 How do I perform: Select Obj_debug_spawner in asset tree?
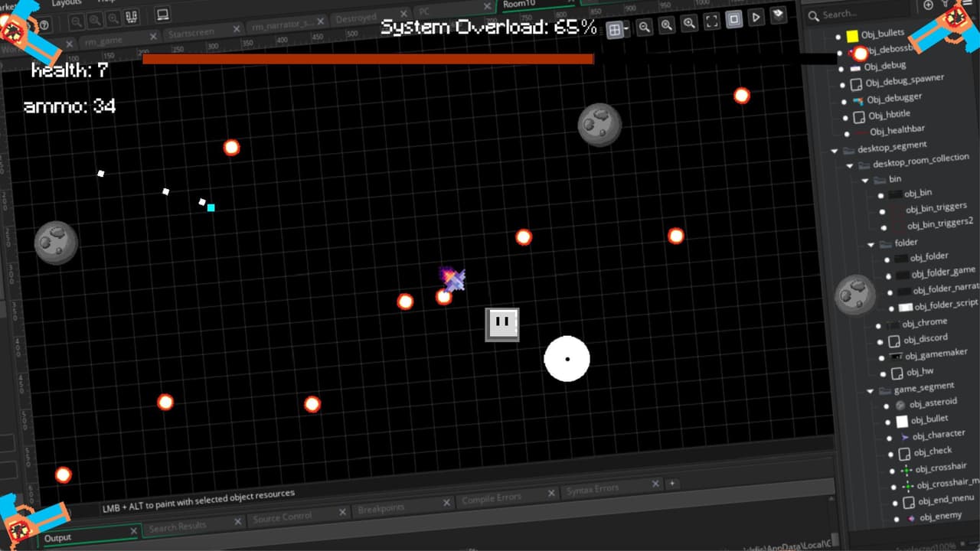[x=905, y=80]
